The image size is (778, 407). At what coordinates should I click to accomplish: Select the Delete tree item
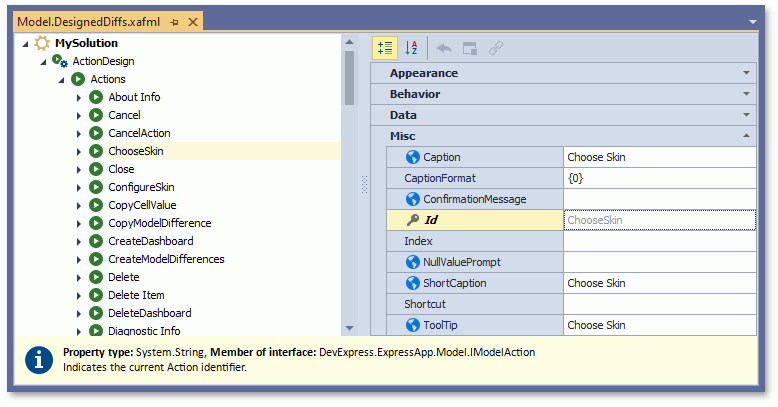124,277
